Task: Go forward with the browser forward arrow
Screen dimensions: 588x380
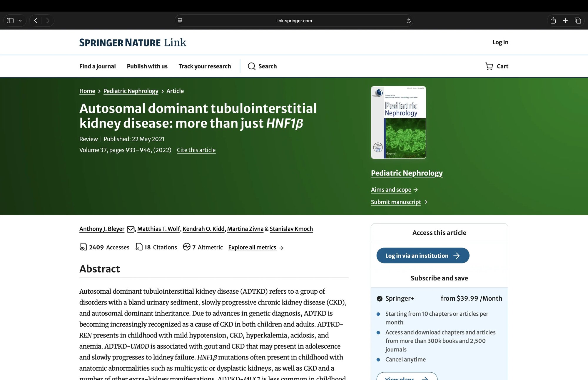Action: tap(48, 21)
